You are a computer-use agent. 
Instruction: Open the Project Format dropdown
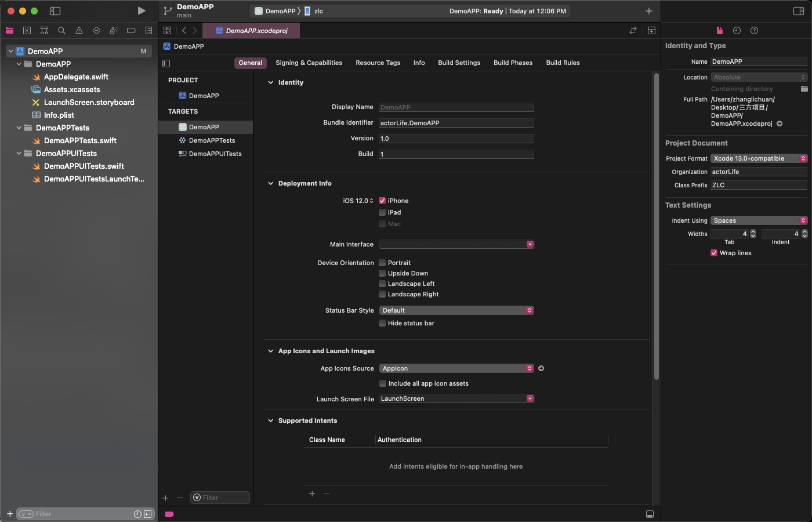(759, 158)
